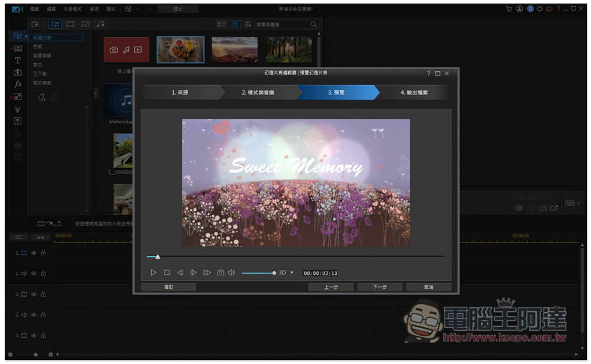The height and width of the screenshot is (364, 591).
Task: Click the 取消 (Cancel) button
Action: [428, 287]
